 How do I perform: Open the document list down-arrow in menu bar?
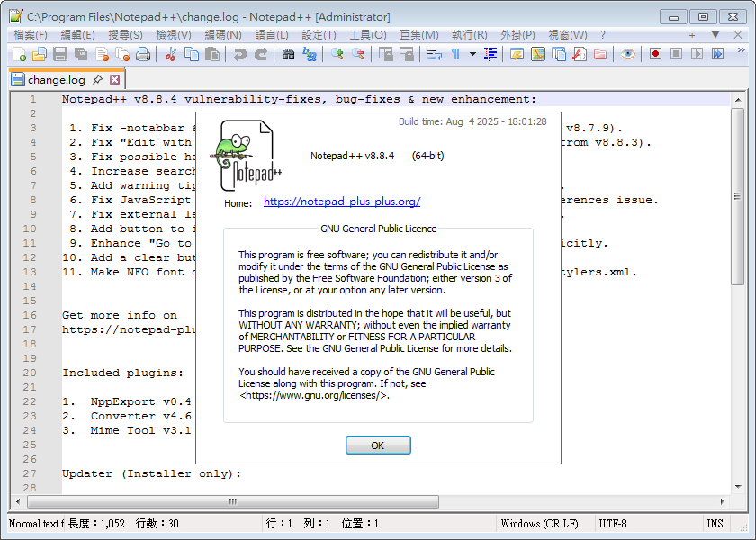(715, 35)
